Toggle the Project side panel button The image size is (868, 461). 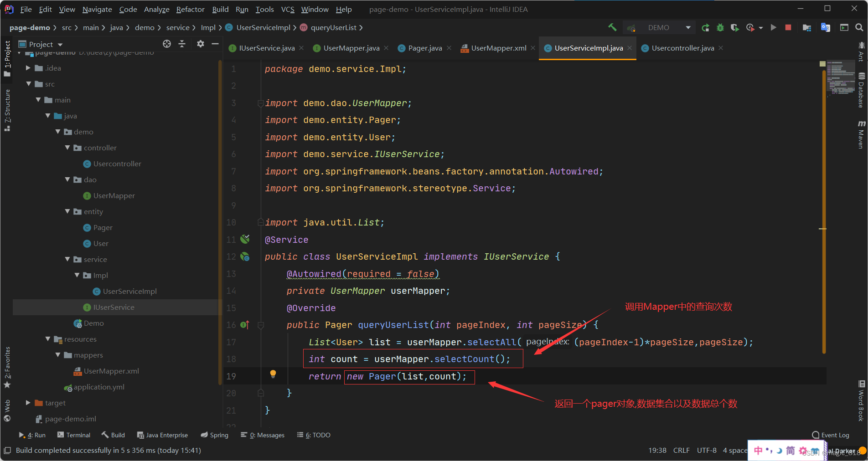(x=7, y=58)
